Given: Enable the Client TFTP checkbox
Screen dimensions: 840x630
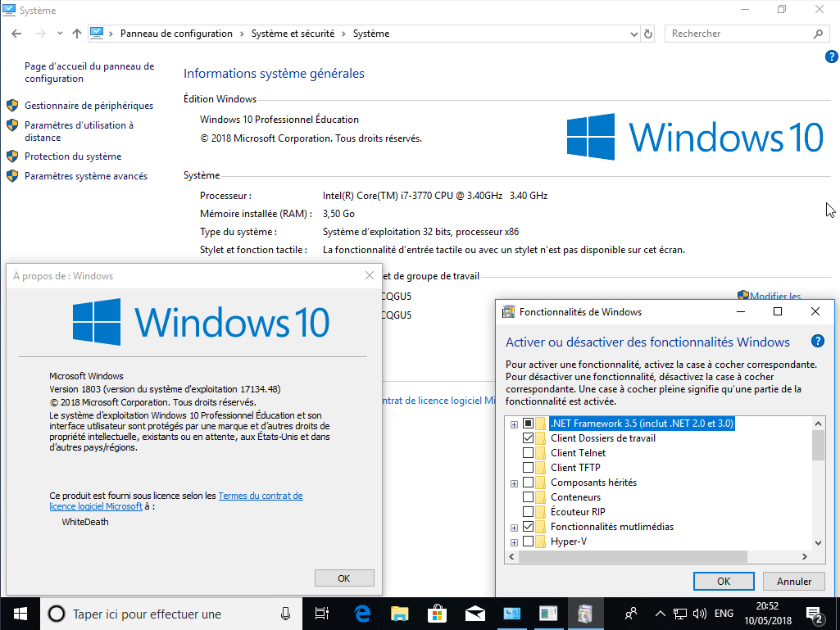Looking at the screenshot, I should (528, 468).
